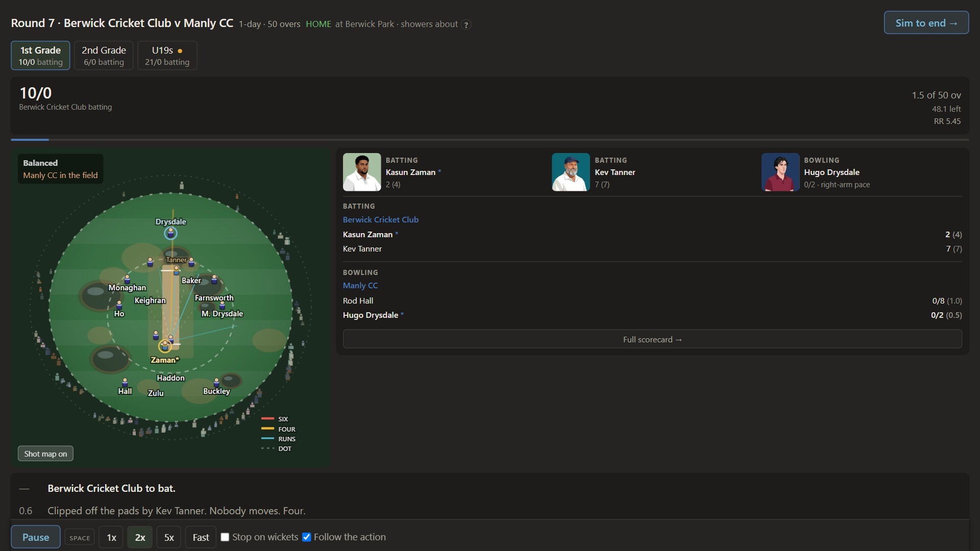
Task: Select fielder Monaghan marker on the field
Action: (x=127, y=279)
